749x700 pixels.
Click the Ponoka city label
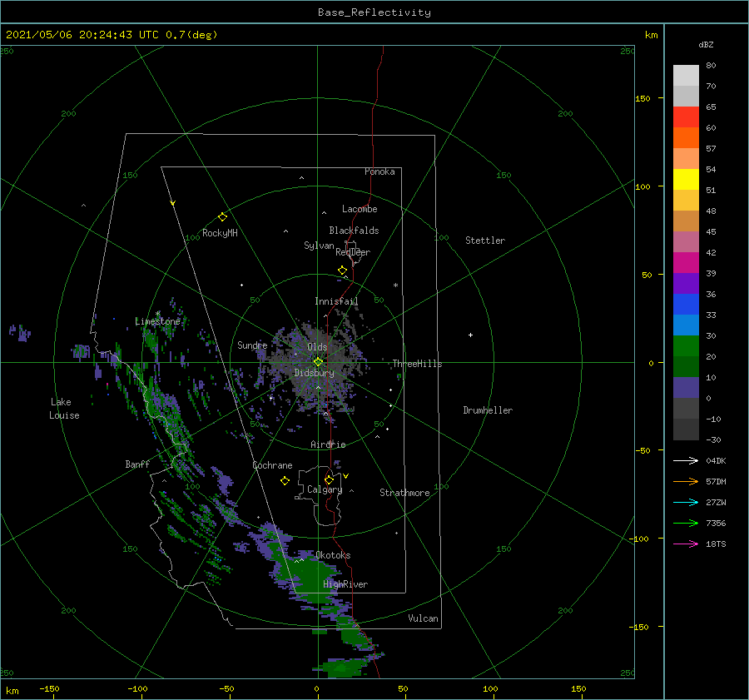pyautogui.click(x=379, y=171)
